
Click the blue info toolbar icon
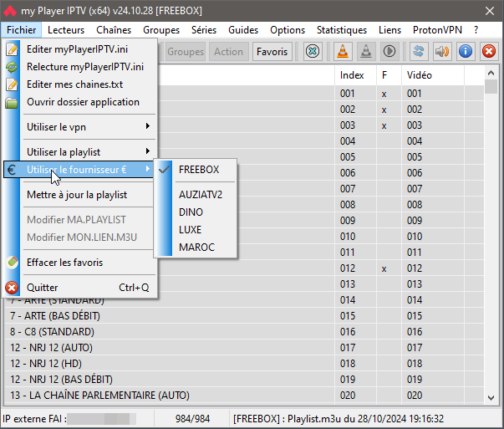[466, 52]
